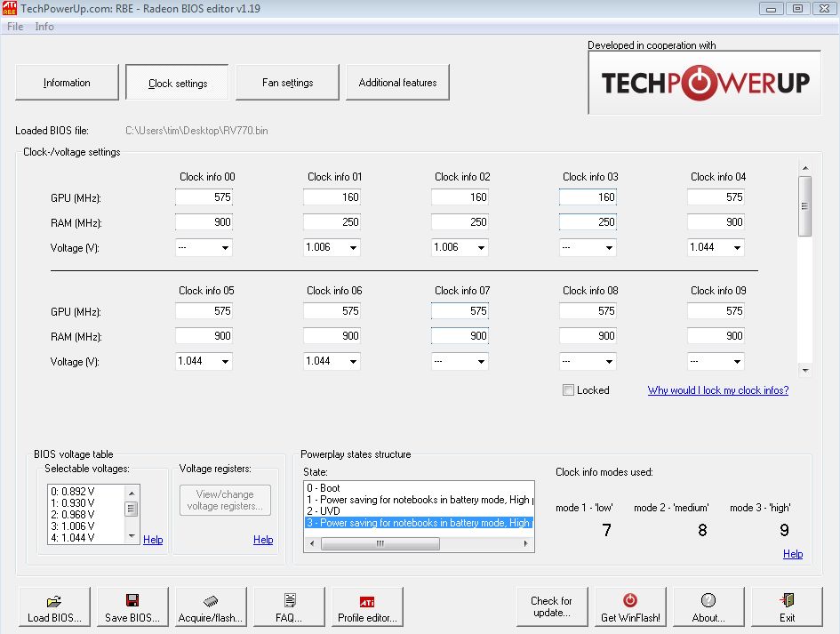Click the Get WinFlash power icon button
The image size is (840, 634).
coord(630,606)
